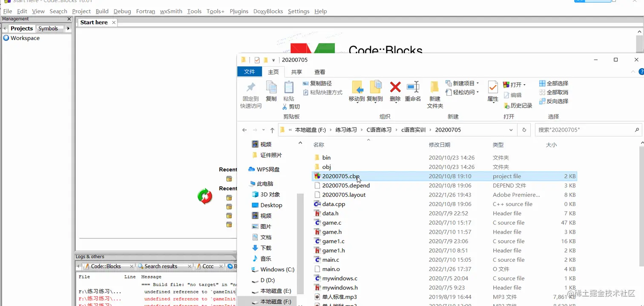Image resolution: width=644 pixels, height=306 pixels.
Task: Click the Refresh button beside address bar
Action: point(524,130)
